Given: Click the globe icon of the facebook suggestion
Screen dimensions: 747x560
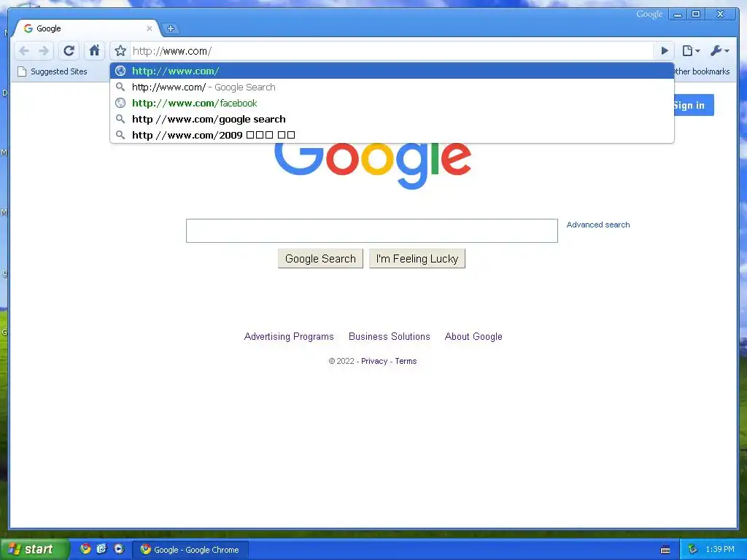Looking at the screenshot, I should 120,103.
